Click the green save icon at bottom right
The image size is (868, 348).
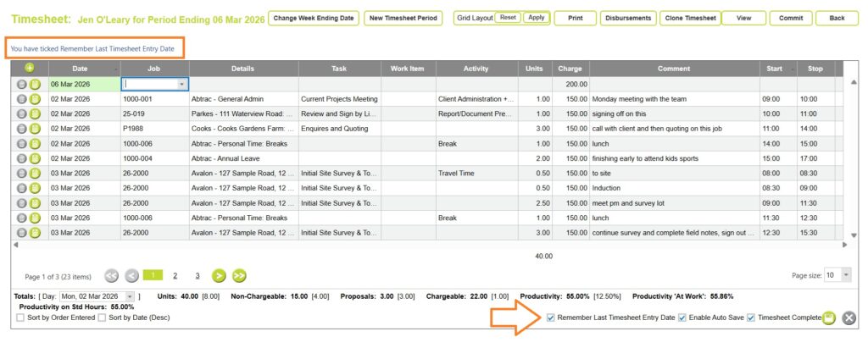point(829,318)
